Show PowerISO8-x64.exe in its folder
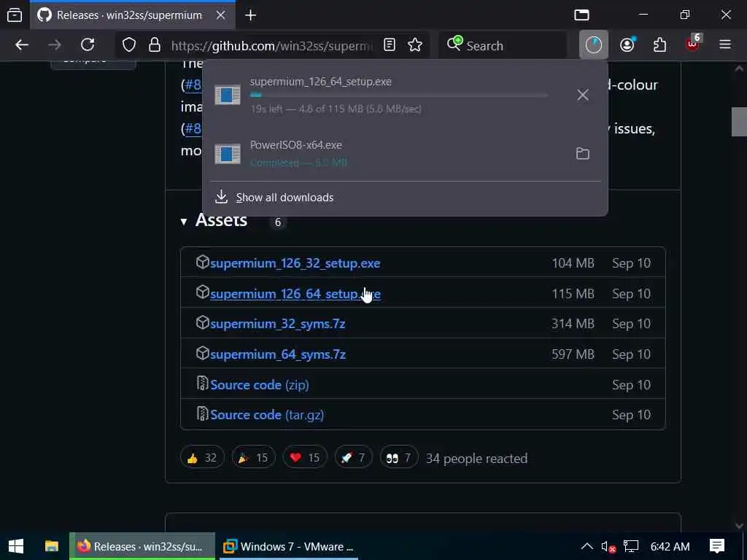 pos(583,153)
